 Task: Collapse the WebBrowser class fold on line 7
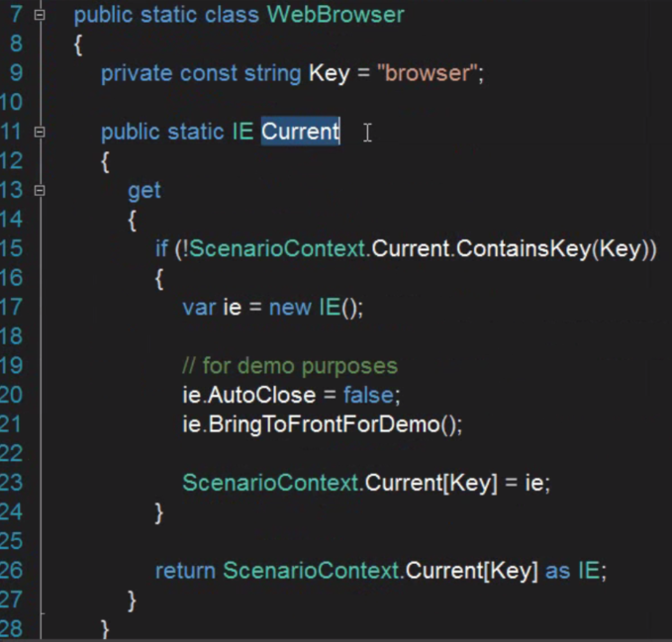coord(40,16)
